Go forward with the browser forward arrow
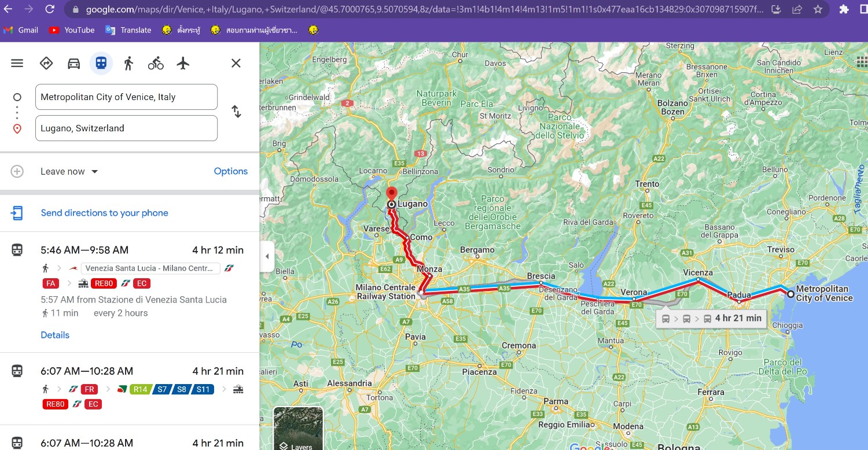The width and height of the screenshot is (868, 450). [x=29, y=9]
